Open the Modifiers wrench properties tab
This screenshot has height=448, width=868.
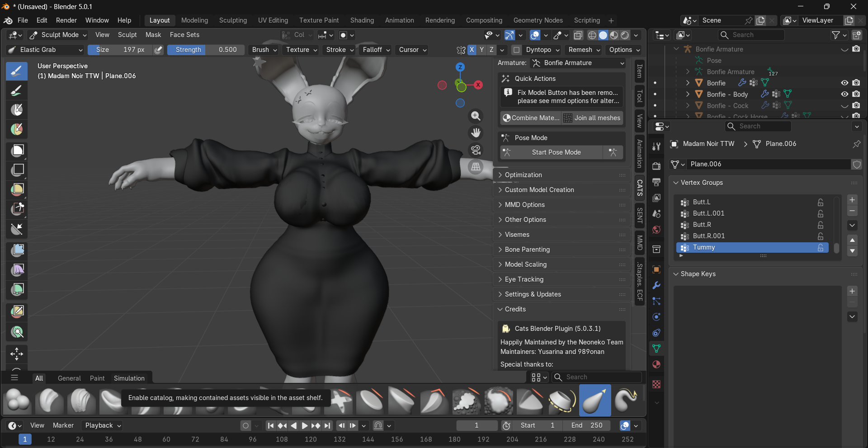[x=656, y=285]
